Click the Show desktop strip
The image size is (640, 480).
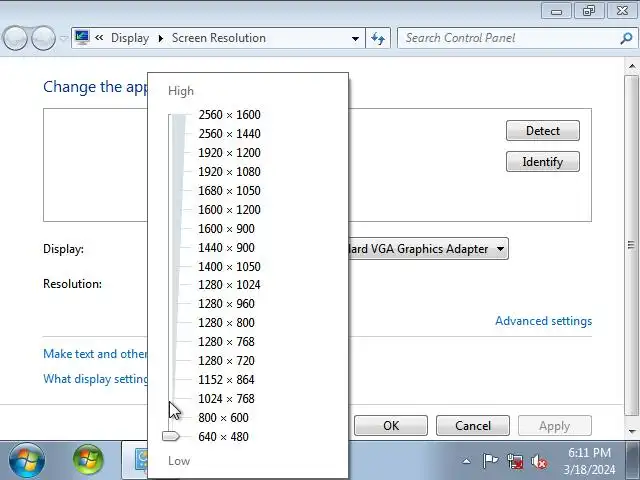(x=633, y=460)
